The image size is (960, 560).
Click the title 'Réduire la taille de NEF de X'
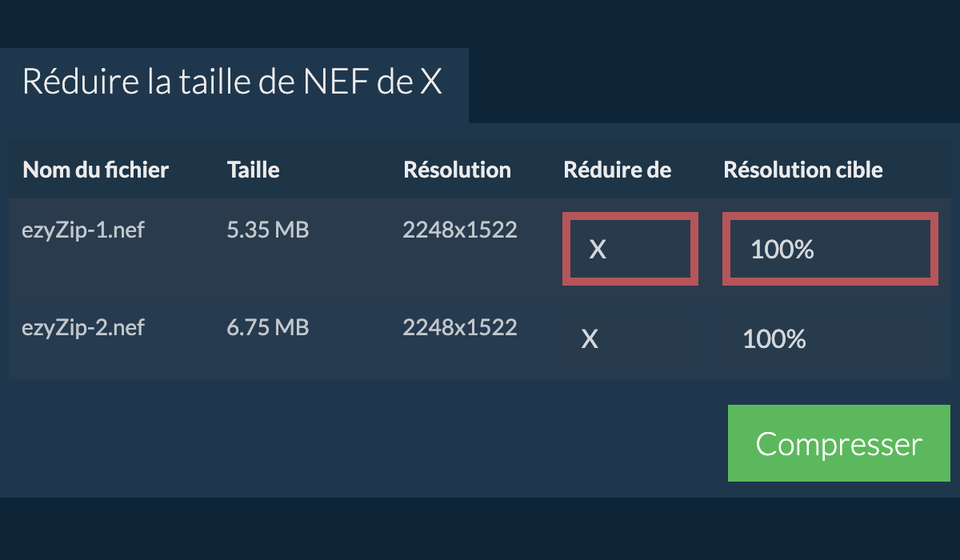(x=230, y=81)
